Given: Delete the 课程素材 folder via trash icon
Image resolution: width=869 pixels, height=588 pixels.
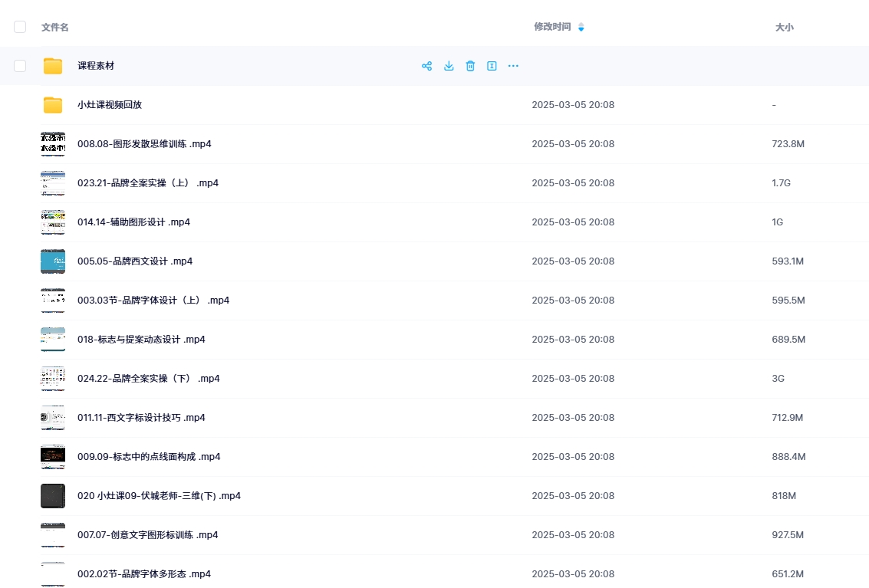Looking at the screenshot, I should coord(470,66).
